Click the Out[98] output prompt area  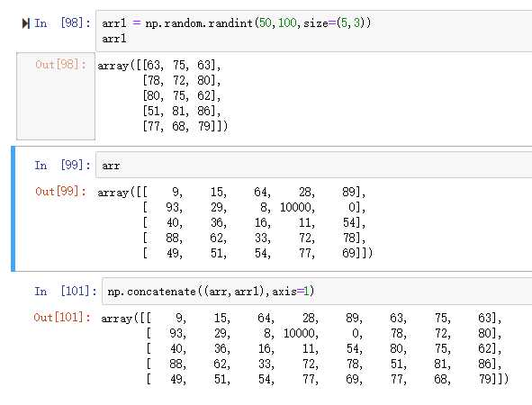click(56, 96)
